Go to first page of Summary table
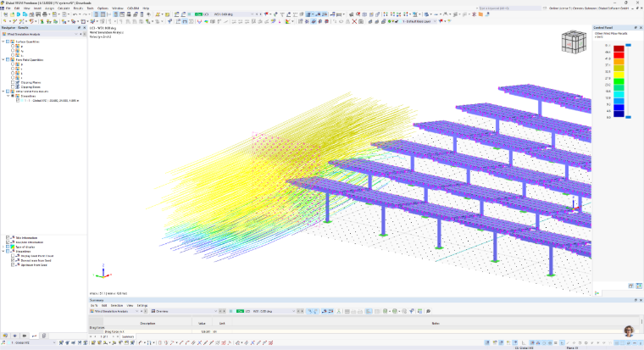 [92, 336]
